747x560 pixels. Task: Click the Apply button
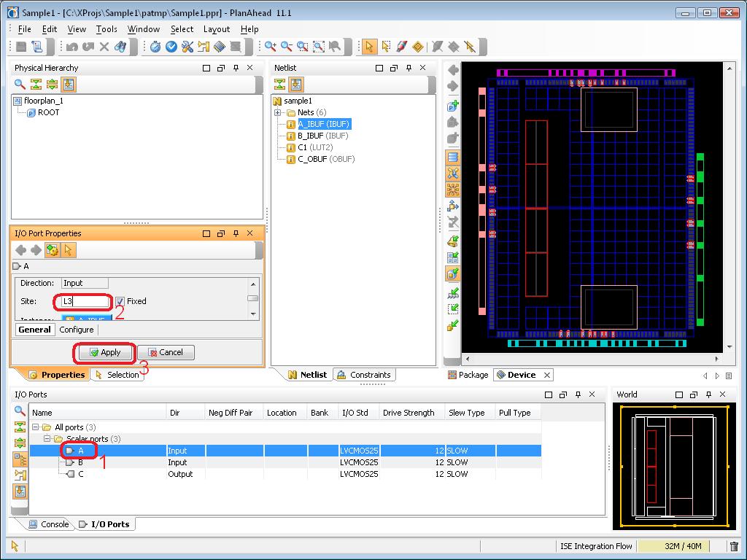(x=104, y=352)
